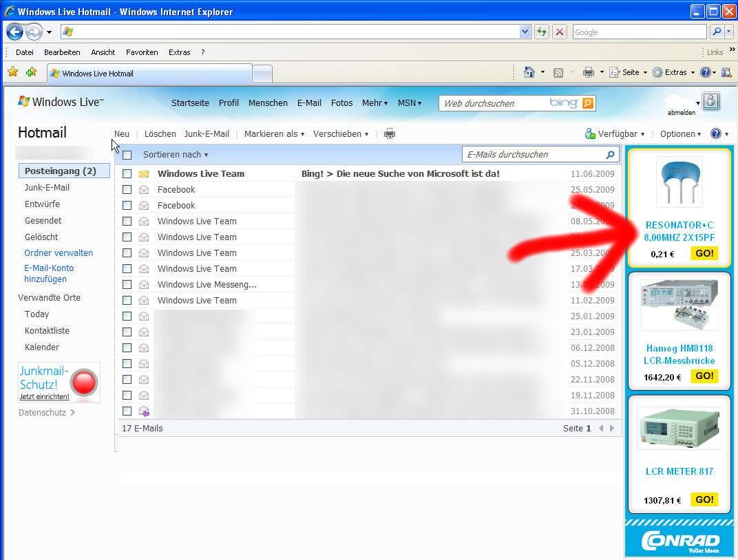Click the Windows Live logo
This screenshot has width=738, height=560.
[61, 102]
